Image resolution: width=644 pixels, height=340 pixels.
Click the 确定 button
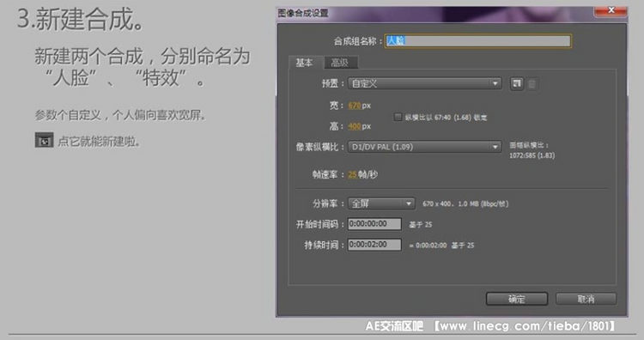[517, 299]
